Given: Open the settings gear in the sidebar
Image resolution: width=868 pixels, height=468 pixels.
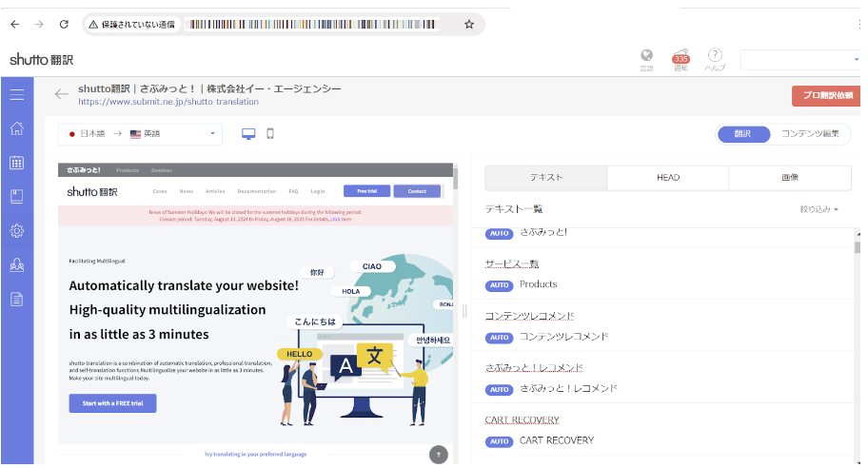Looking at the screenshot, I should click(x=17, y=231).
